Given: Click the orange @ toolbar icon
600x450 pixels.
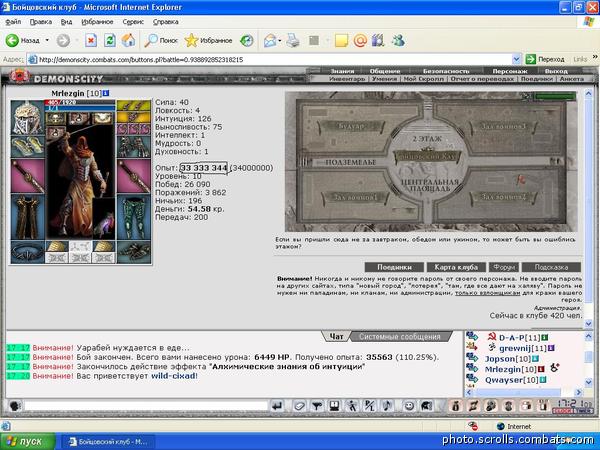Looking at the screenshot, I should 360,41.
